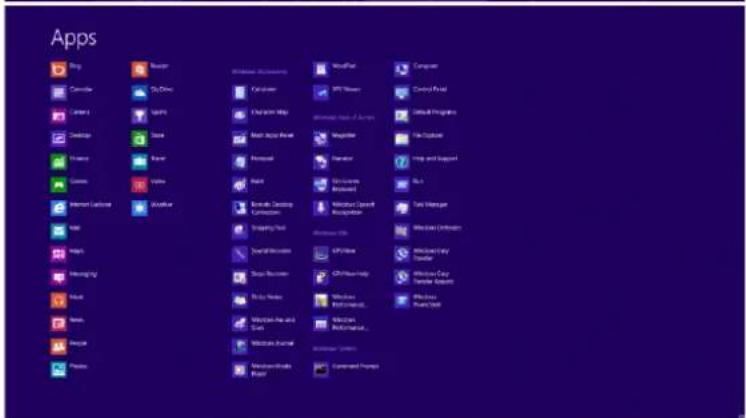Launch the Maps app

click(x=67, y=254)
